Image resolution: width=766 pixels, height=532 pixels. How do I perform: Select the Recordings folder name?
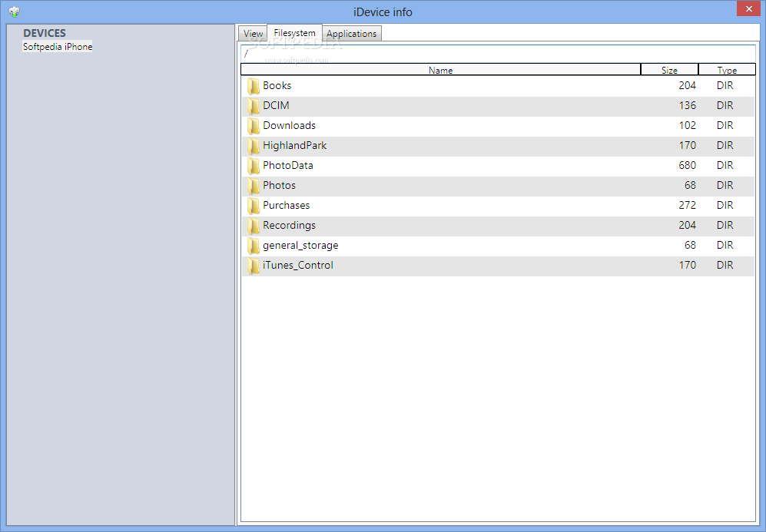click(x=289, y=226)
